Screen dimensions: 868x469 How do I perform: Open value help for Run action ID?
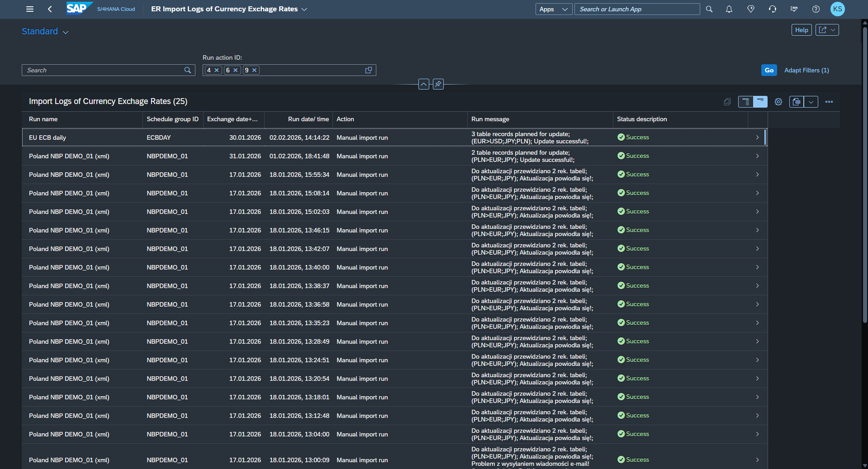pyautogui.click(x=369, y=70)
